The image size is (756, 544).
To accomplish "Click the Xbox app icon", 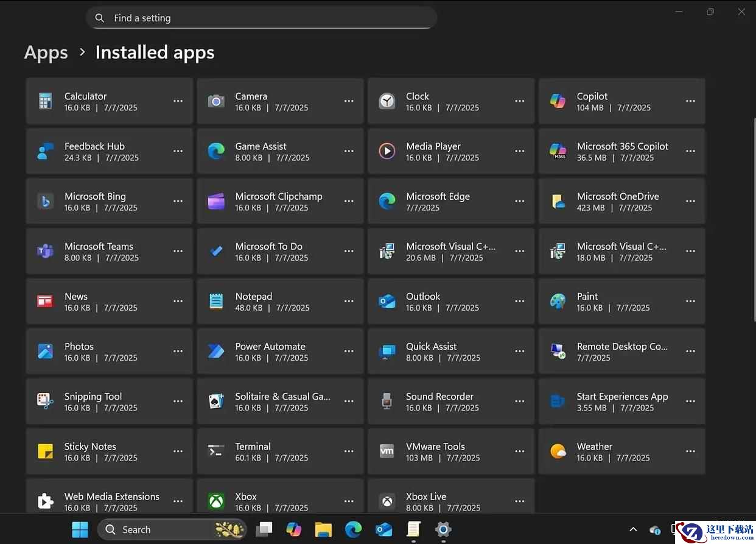I will (x=216, y=501).
